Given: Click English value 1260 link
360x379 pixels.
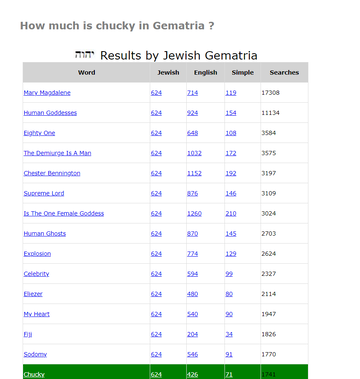Looking at the screenshot, I should [194, 213].
